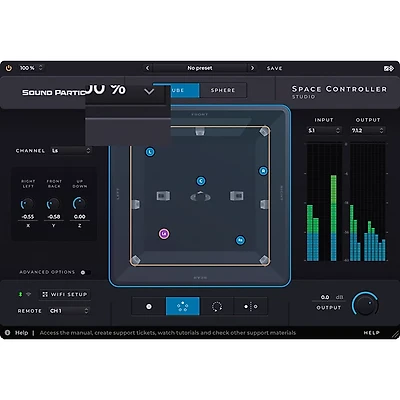400x400 pixels.
Task: Toggle the ADVANCED OPTIONS switch
Action: (x=85, y=272)
